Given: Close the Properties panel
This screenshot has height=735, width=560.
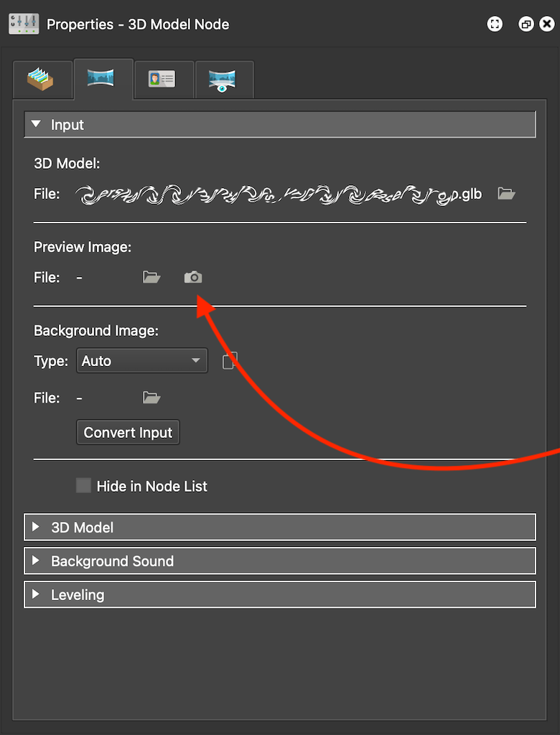Looking at the screenshot, I should click(547, 24).
